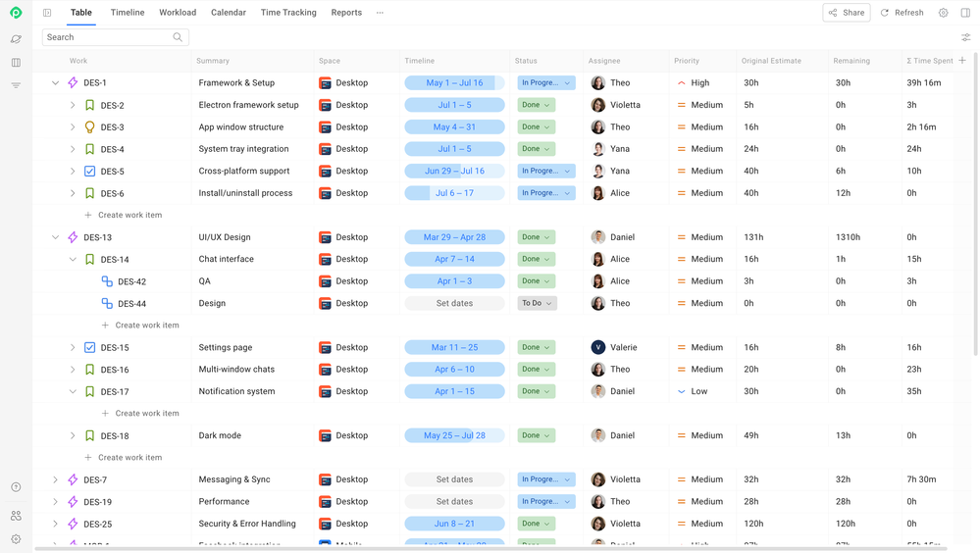Click Set dates for DES-7 Messaging & Sync

pyautogui.click(x=454, y=479)
